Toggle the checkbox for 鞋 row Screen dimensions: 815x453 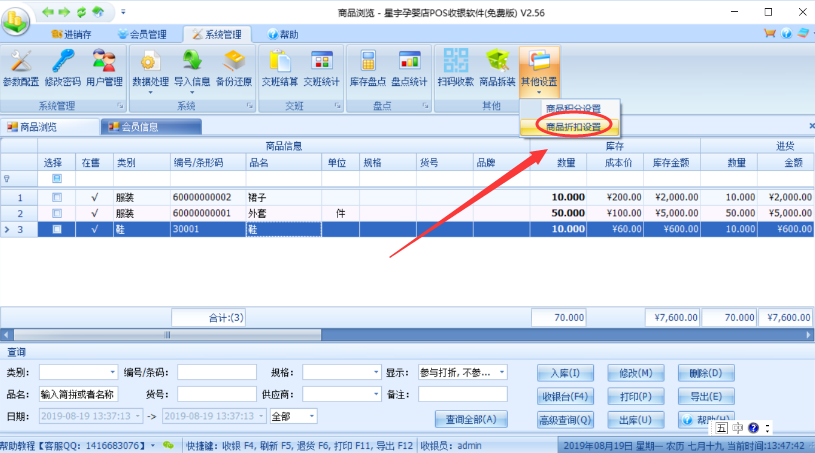tap(57, 230)
